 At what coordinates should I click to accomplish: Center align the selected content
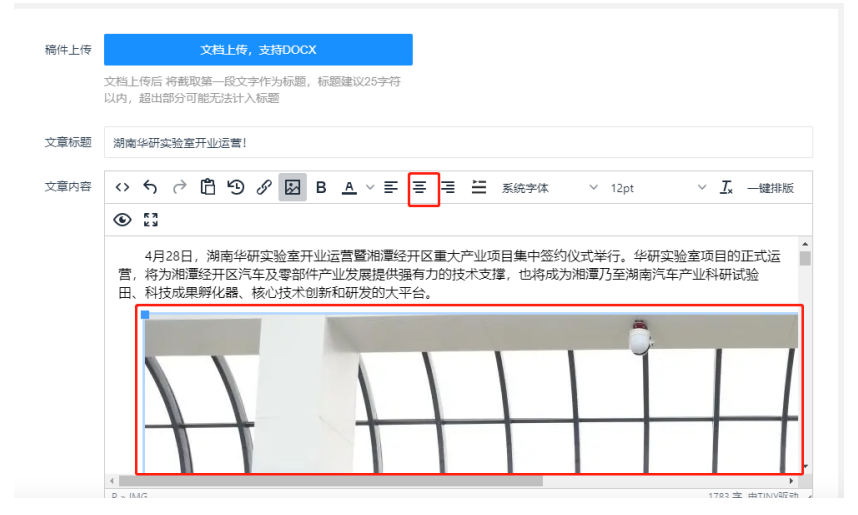422,188
